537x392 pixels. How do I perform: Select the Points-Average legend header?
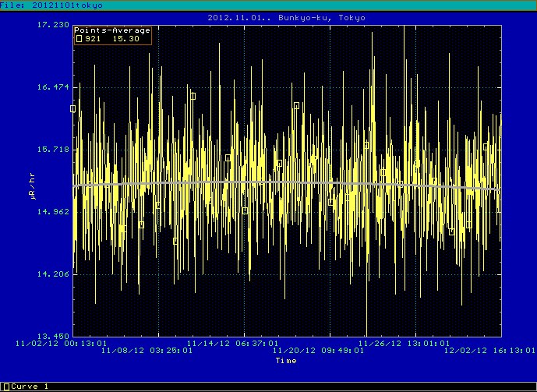click(x=112, y=30)
